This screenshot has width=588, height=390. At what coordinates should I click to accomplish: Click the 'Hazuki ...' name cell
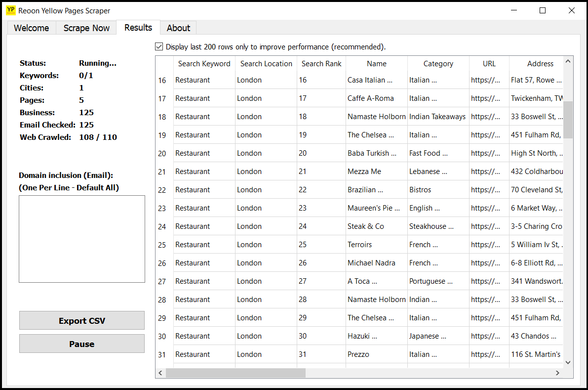tap(377, 336)
